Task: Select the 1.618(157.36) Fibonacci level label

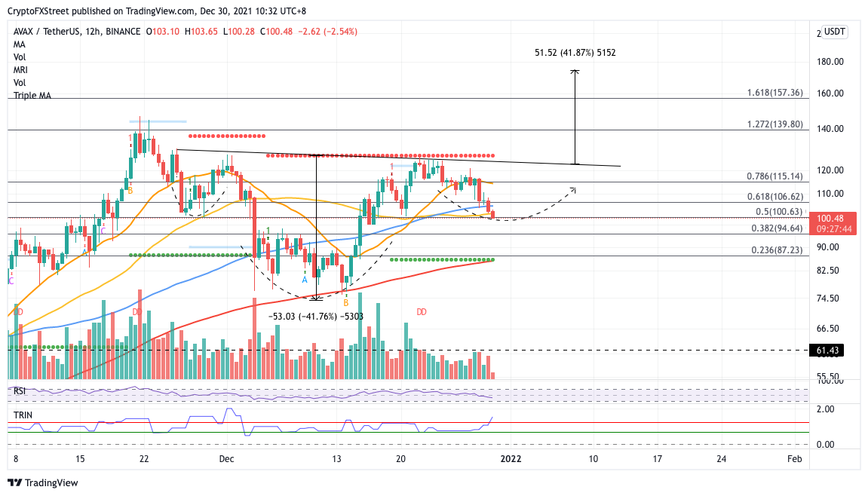Action: [774, 93]
